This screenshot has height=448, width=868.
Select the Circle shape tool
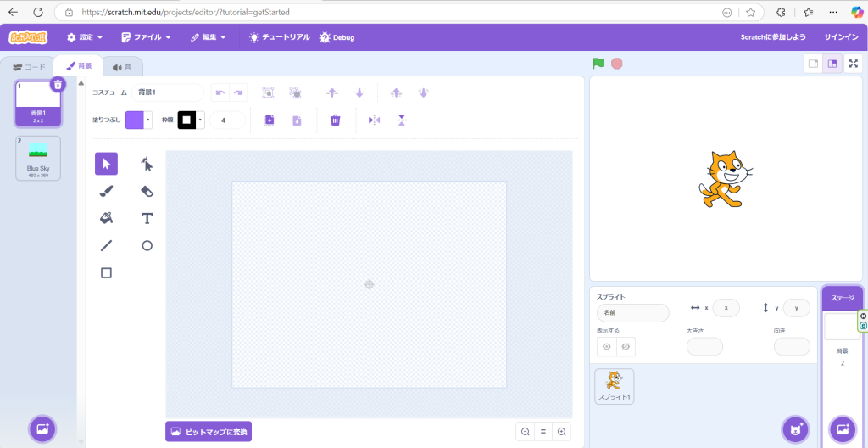(x=147, y=245)
